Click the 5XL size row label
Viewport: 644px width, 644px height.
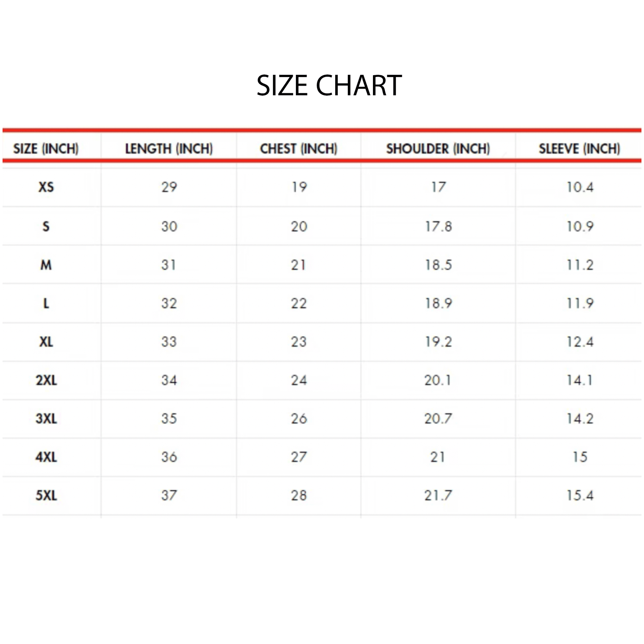[46, 495]
